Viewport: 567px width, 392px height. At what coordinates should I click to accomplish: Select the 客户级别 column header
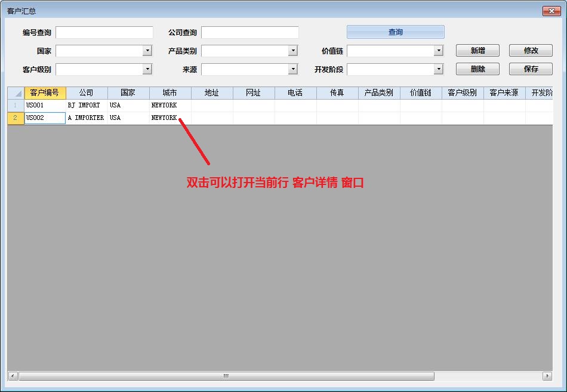(x=463, y=93)
